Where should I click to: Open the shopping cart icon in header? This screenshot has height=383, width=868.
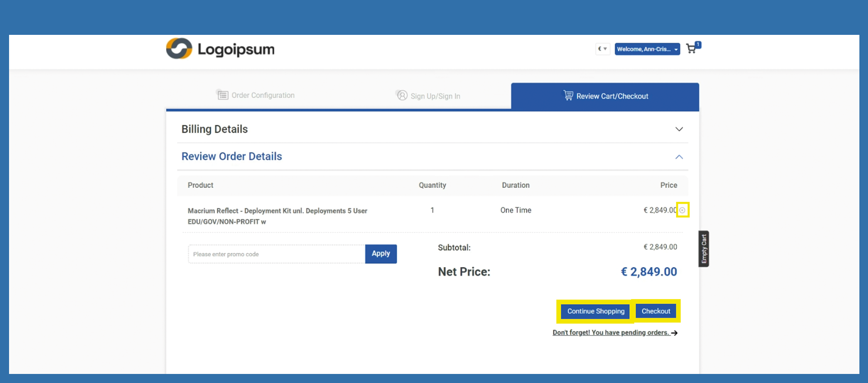click(x=691, y=48)
